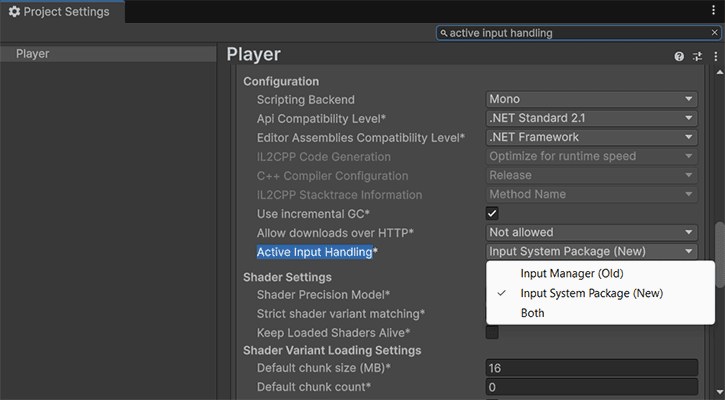The height and width of the screenshot is (400, 725).
Task: Click the search magnifier icon
Action: click(x=444, y=33)
